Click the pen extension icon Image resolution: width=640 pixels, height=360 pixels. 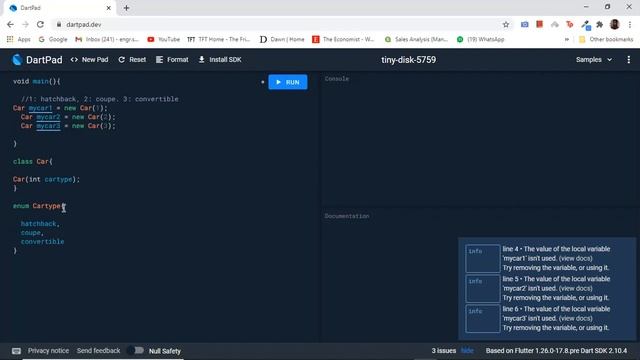(x=585, y=25)
